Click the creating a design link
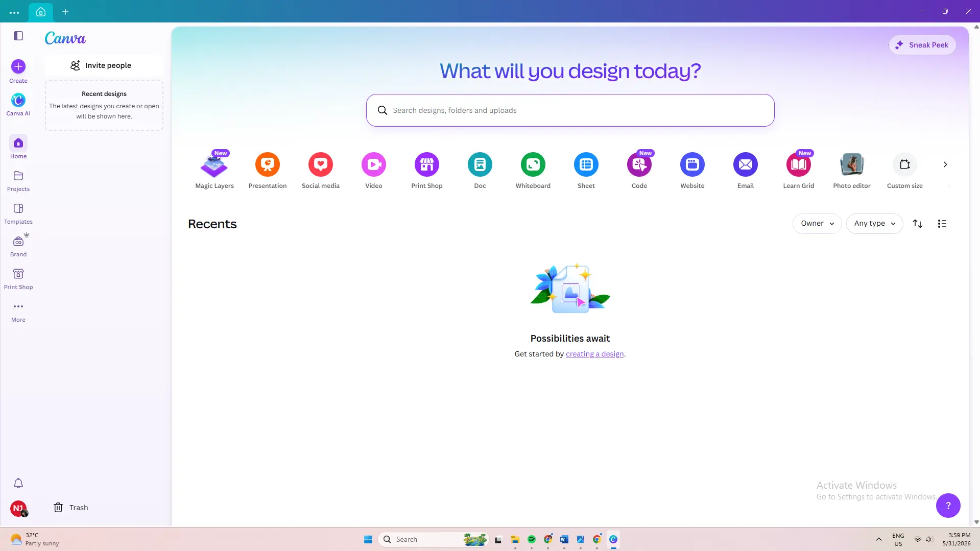 594,354
